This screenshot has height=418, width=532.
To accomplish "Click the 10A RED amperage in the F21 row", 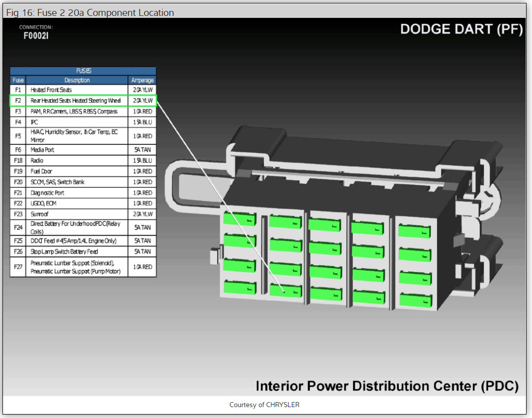I will pyautogui.click(x=143, y=193).
